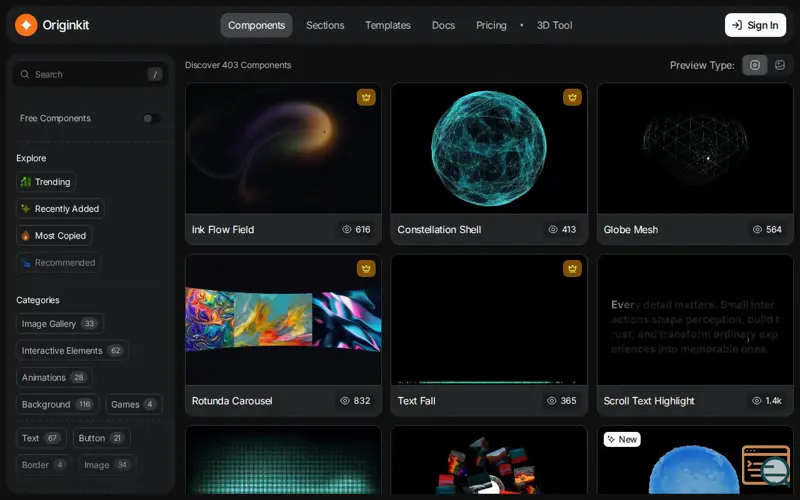Open the Scroll Text Highlight preview
The height and width of the screenshot is (500, 800).
pyautogui.click(x=695, y=320)
